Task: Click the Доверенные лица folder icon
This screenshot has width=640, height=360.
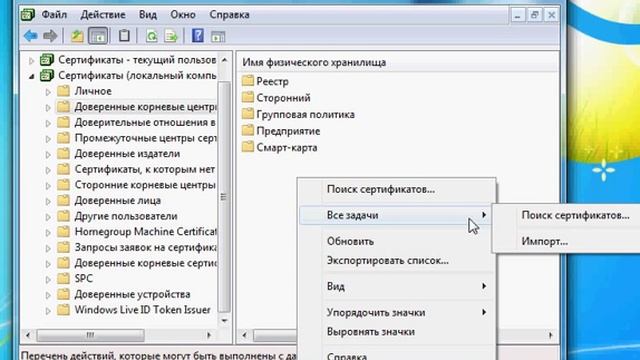Action: 63,200
